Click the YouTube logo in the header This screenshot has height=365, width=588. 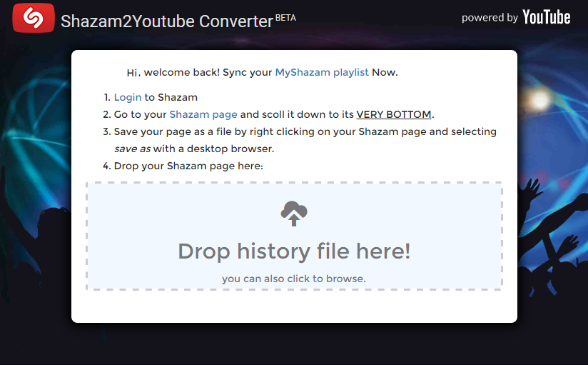(547, 17)
